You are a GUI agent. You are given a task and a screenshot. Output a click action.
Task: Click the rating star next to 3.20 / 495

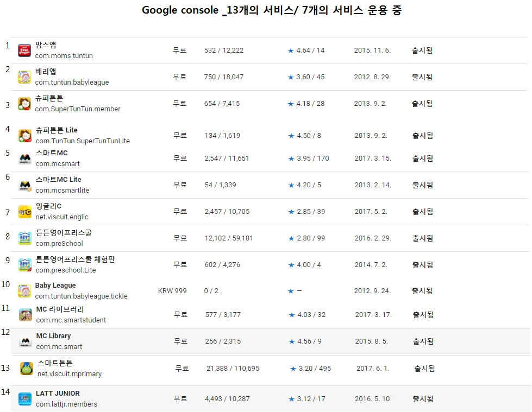tap(293, 369)
